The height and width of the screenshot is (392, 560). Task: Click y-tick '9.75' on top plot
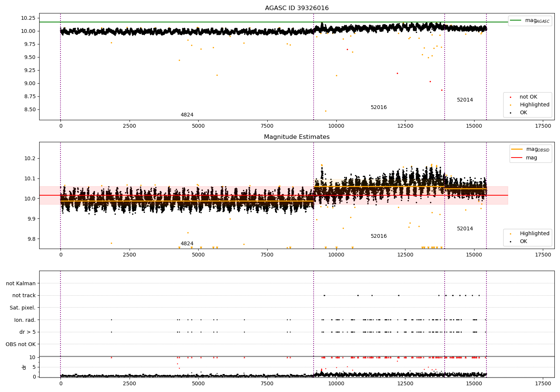[x=29, y=44]
